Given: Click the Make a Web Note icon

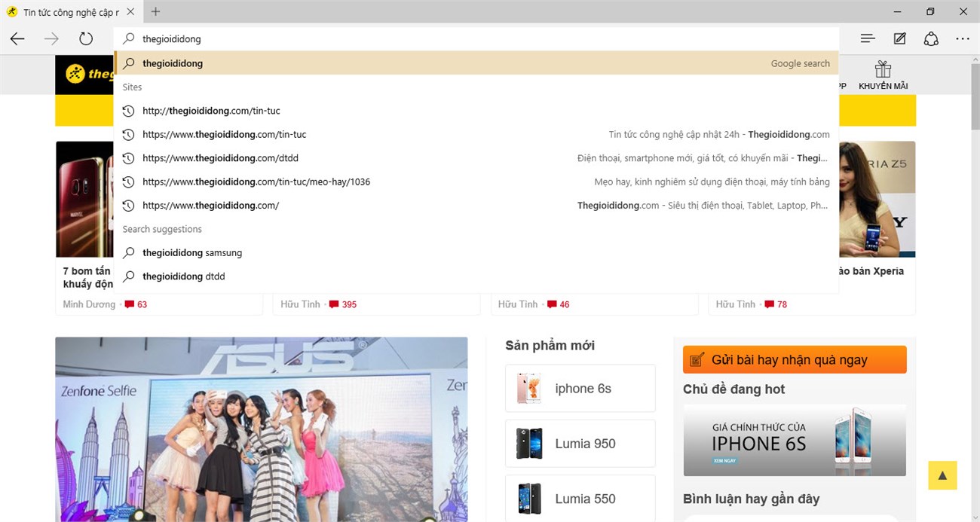Looking at the screenshot, I should (899, 38).
